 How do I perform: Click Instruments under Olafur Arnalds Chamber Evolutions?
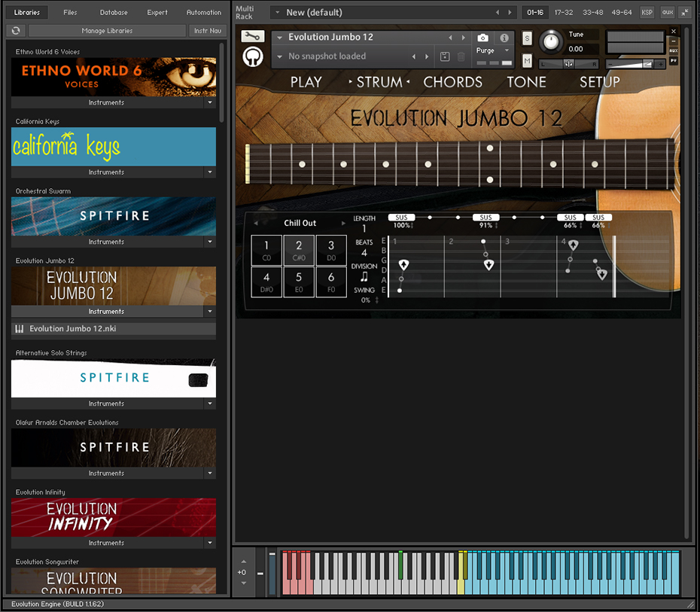(x=106, y=473)
